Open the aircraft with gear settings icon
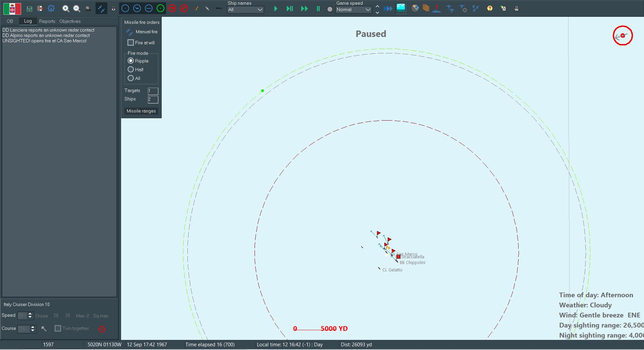The image size is (644, 350). pos(463,8)
